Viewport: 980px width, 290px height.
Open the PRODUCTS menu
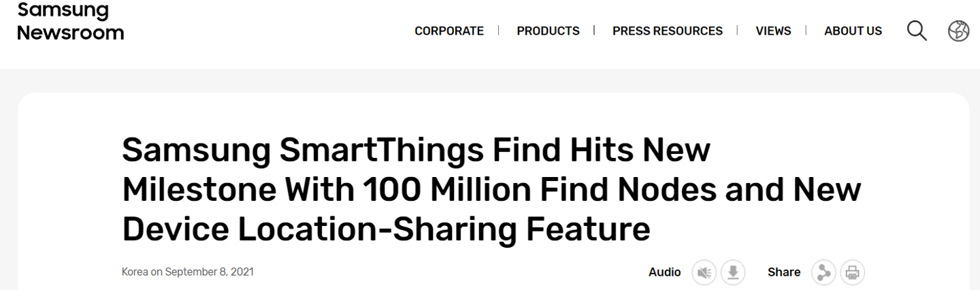click(548, 31)
